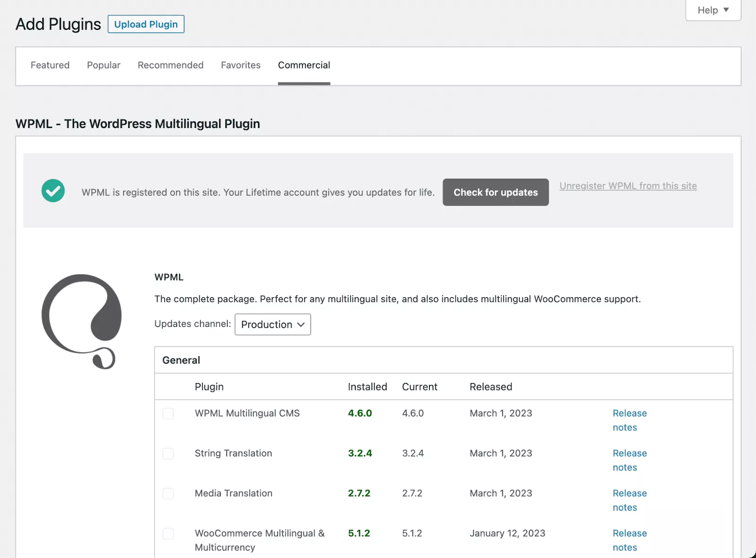Click installed version 4.6.0 in green
The image size is (756, 558).
[360, 413]
